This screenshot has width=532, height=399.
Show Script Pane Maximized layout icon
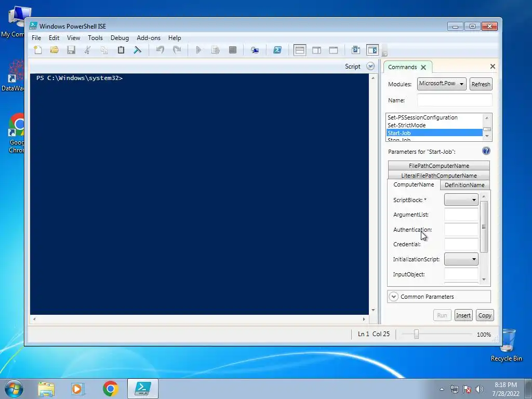click(x=334, y=50)
